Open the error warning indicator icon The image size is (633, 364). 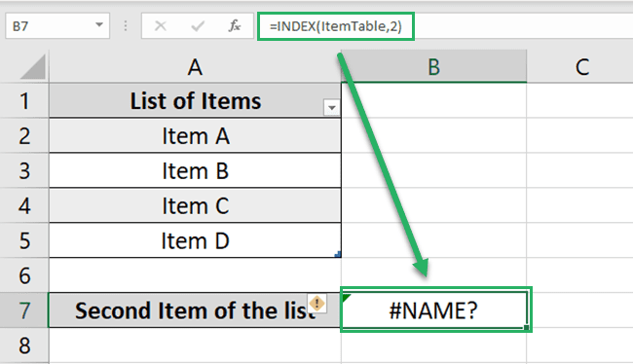coord(316,303)
